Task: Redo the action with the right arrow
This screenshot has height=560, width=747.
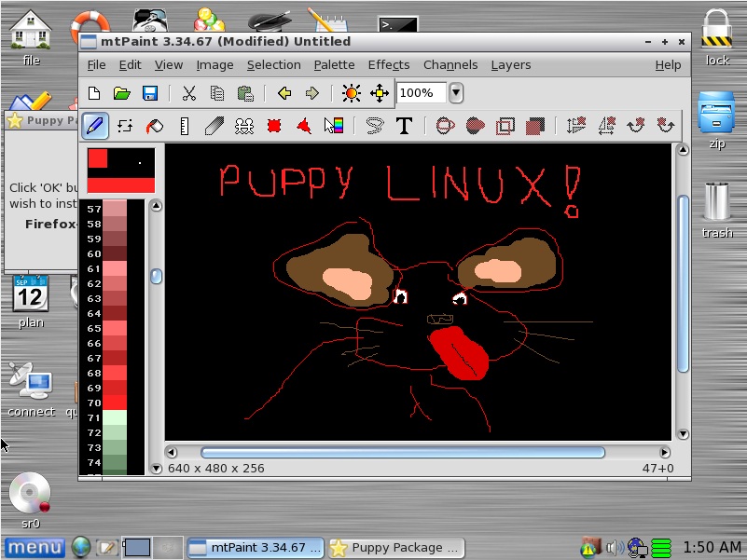Action: (x=312, y=93)
